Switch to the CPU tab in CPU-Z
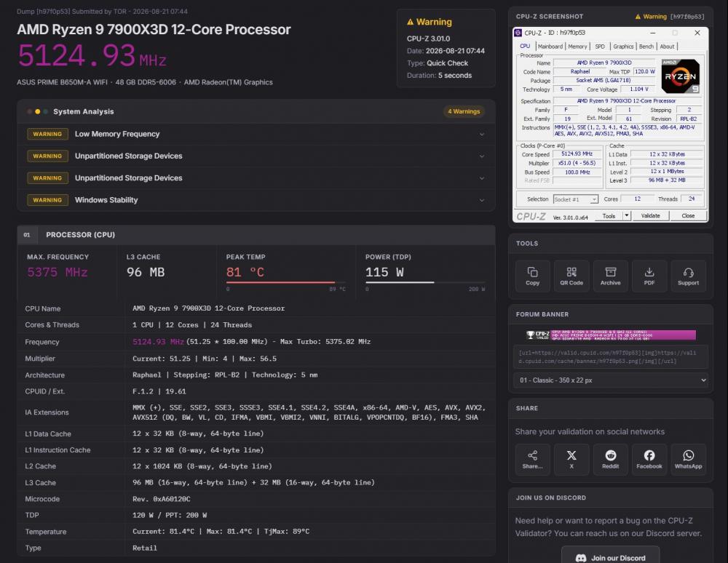728x563 pixels. pyautogui.click(x=525, y=47)
